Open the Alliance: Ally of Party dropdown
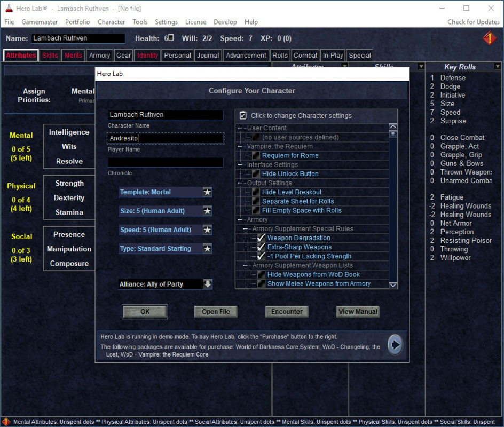Viewport: 504px width, 427px height. tap(166, 284)
